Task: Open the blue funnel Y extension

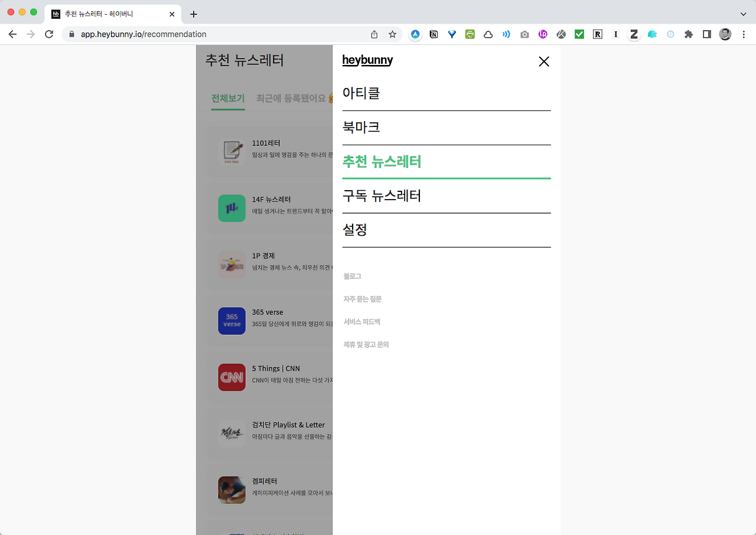Action: 452,34
